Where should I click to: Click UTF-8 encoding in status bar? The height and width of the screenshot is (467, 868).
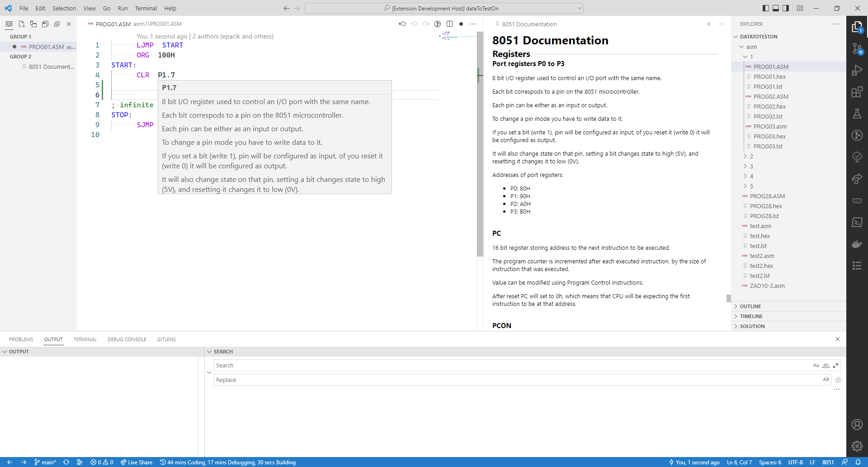pos(796,462)
